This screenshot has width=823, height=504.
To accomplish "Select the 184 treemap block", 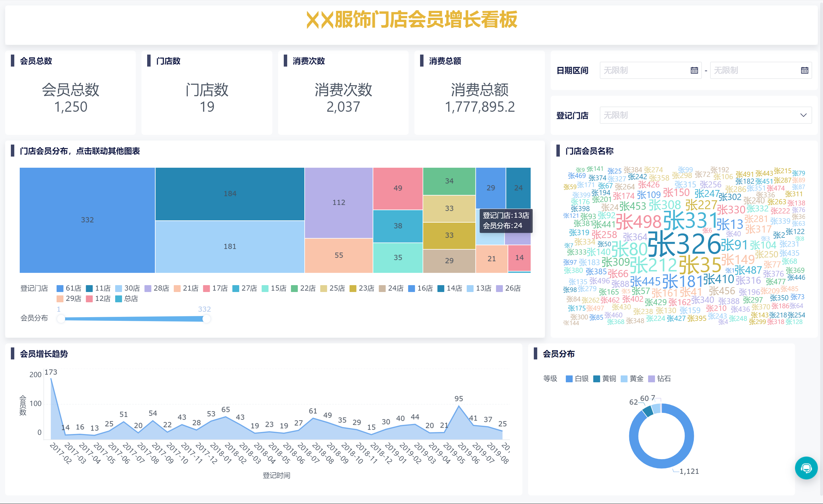I will (230, 194).
